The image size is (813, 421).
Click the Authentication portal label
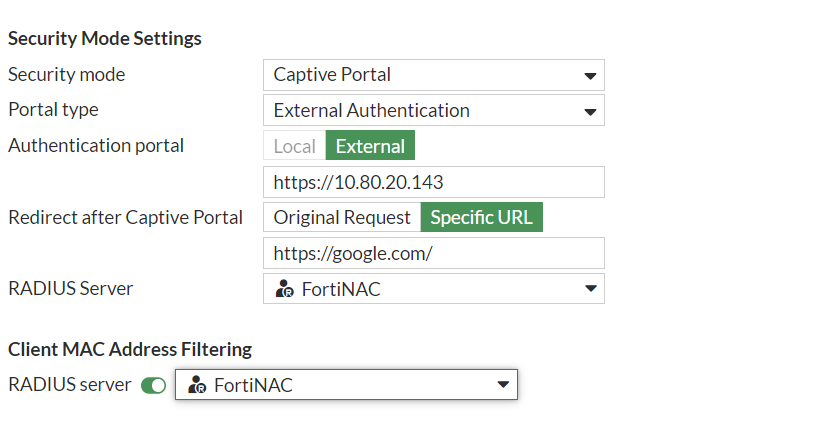tap(96, 145)
